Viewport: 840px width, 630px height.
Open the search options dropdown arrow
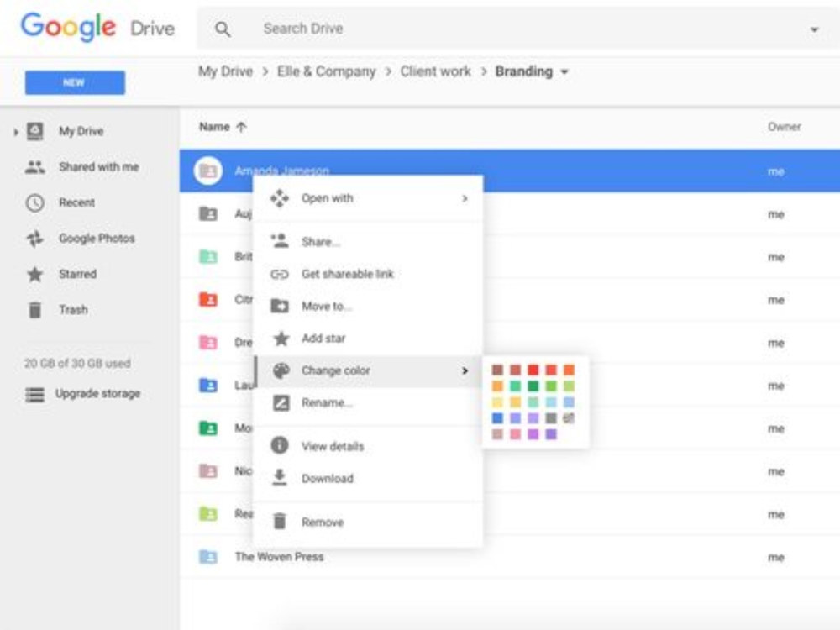tap(814, 29)
